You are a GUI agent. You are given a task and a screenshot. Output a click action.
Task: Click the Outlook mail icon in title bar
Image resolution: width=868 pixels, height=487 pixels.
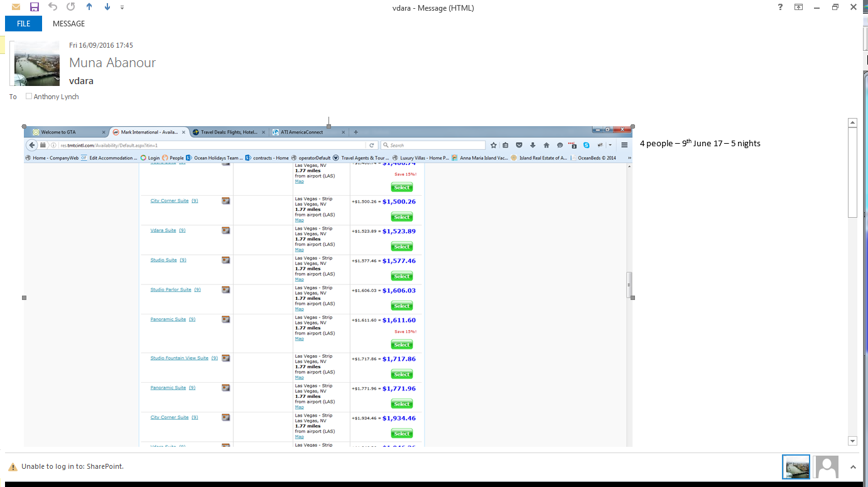point(16,7)
